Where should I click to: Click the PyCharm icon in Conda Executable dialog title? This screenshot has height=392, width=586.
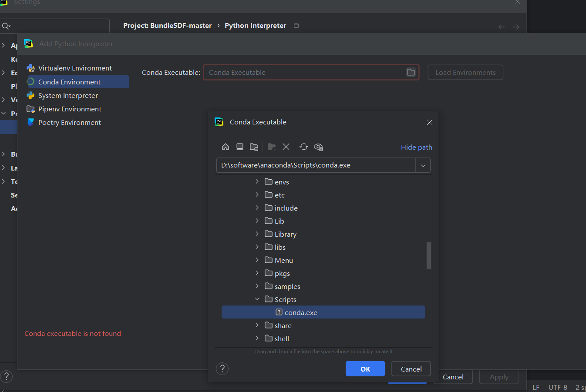(x=219, y=122)
